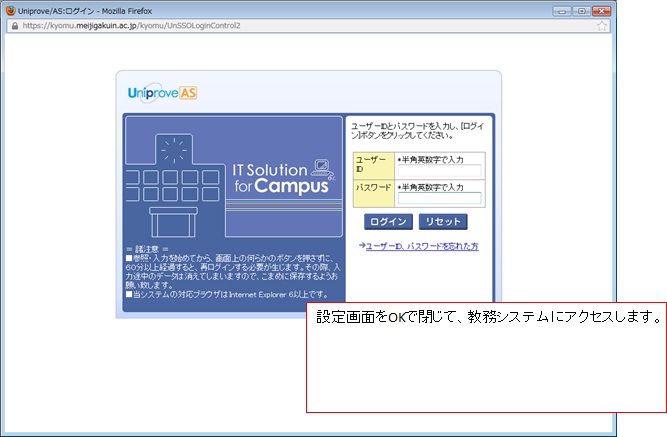This screenshot has height=437, width=667.
Task: Click the Internet Explorer 6 browser notice text
Action: click(x=227, y=294)
